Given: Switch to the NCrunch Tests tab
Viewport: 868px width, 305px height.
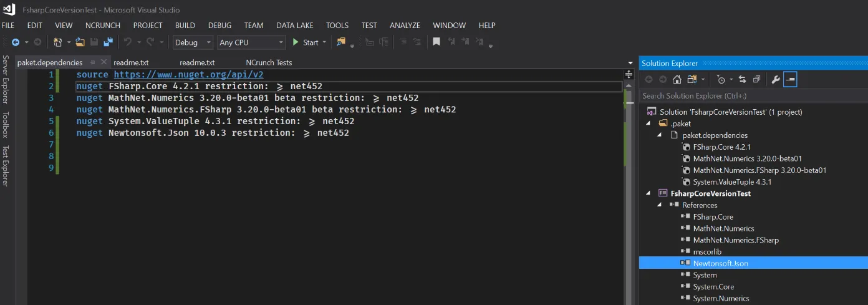Looking at the screenshot, I should point(269,62).
